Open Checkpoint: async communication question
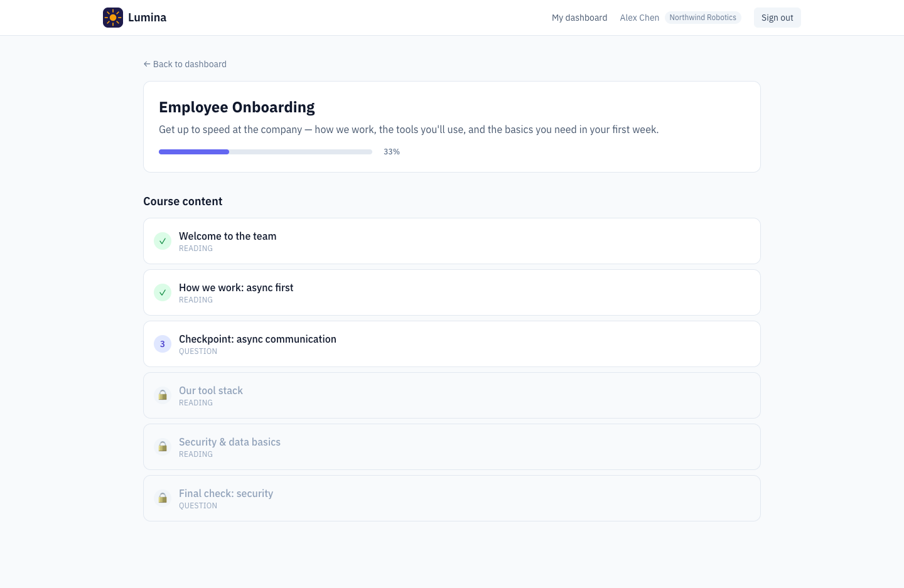 click(x=452, y=344)
